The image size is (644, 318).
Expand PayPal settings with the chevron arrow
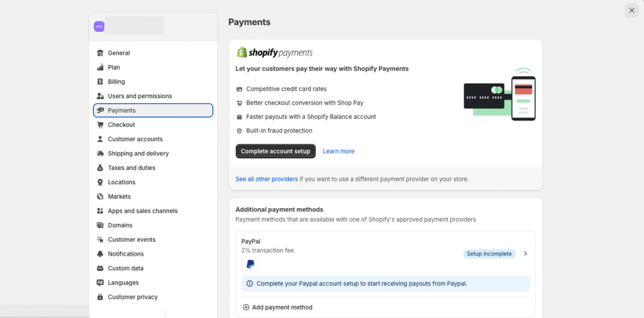(x=525, y=254)
